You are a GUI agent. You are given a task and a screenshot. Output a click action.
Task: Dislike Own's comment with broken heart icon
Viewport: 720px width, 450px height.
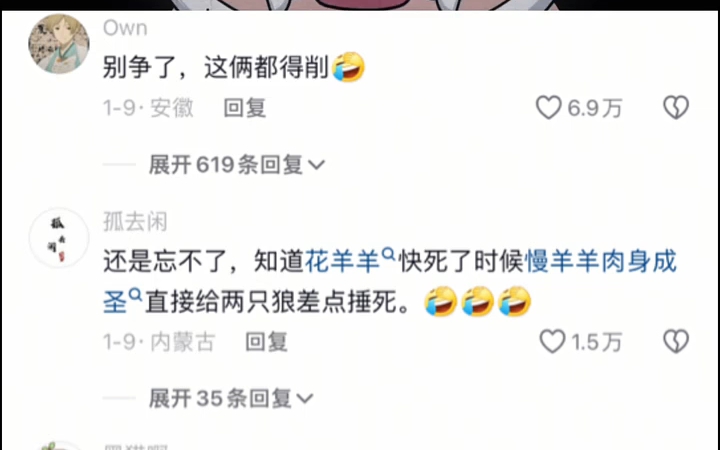(x=676, y=107)
